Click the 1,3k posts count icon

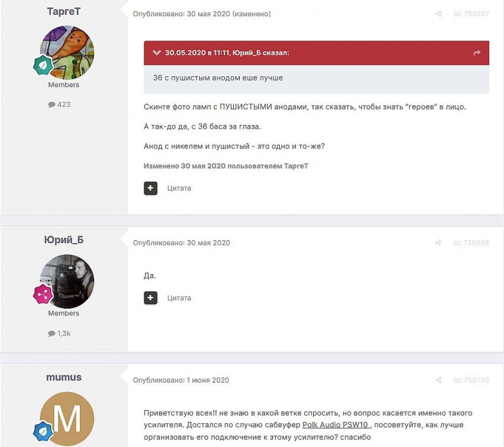point(51,334)
